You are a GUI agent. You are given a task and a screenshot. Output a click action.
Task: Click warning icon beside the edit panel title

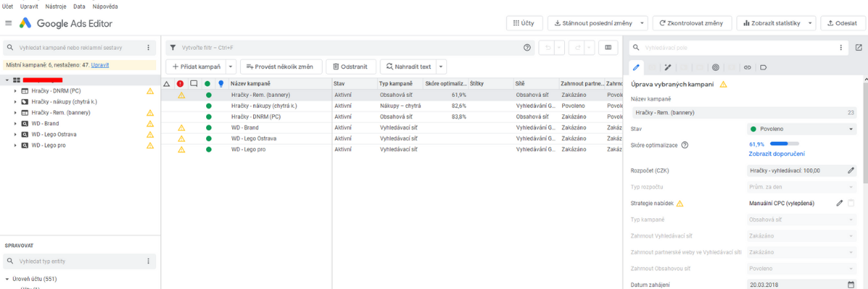(723, 85)
